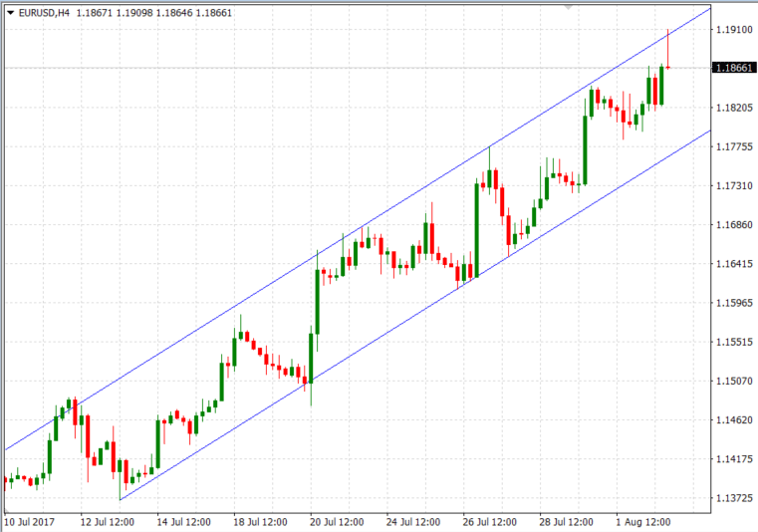Viewport: 758px width, 532px height.
Task: Click the 1.16415 price axis label
Action: coord(734,264)
